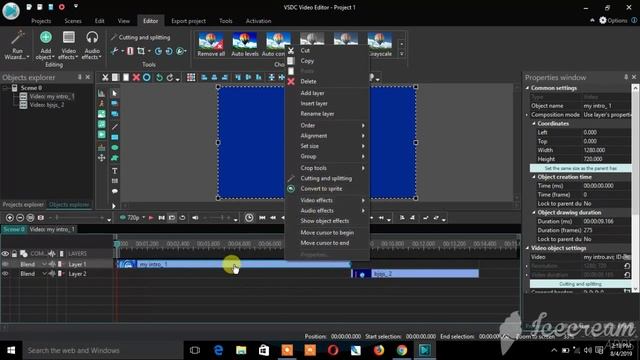The height and width of the screenshot is (360, 640).
Task: Select Line drawing tool
Action: point(115,127)
